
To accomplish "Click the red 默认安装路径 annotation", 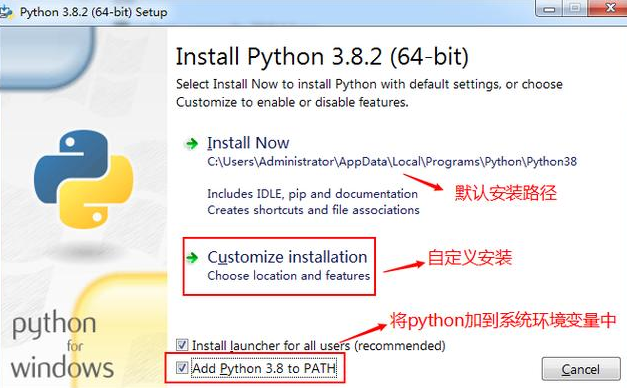I will 505,193.
